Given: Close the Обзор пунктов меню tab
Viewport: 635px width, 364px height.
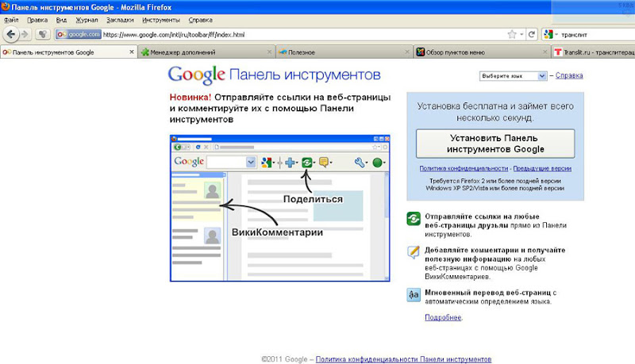Looking at the screenshot, I should tap(545, 52).
